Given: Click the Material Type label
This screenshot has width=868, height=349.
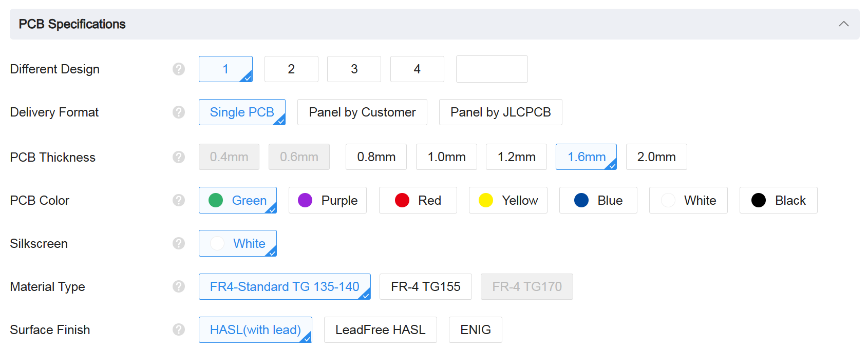Looking at the screenshot, I should click(x=48, y=286).
